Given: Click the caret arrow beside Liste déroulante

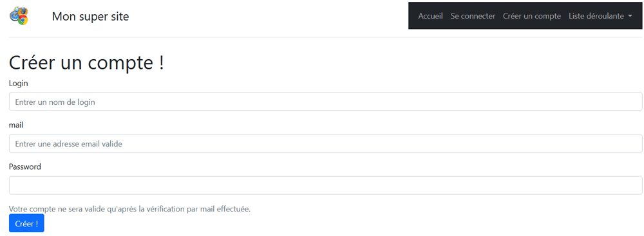Looking at the screenshot, I should click(630, 17).
